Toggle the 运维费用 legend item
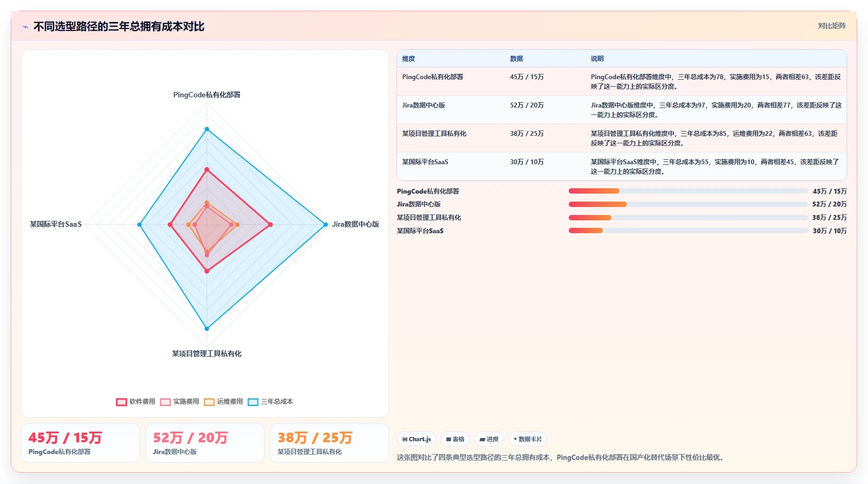Image resolution: width=868 pixels, height=484 pixels. [x=223, y=402]
